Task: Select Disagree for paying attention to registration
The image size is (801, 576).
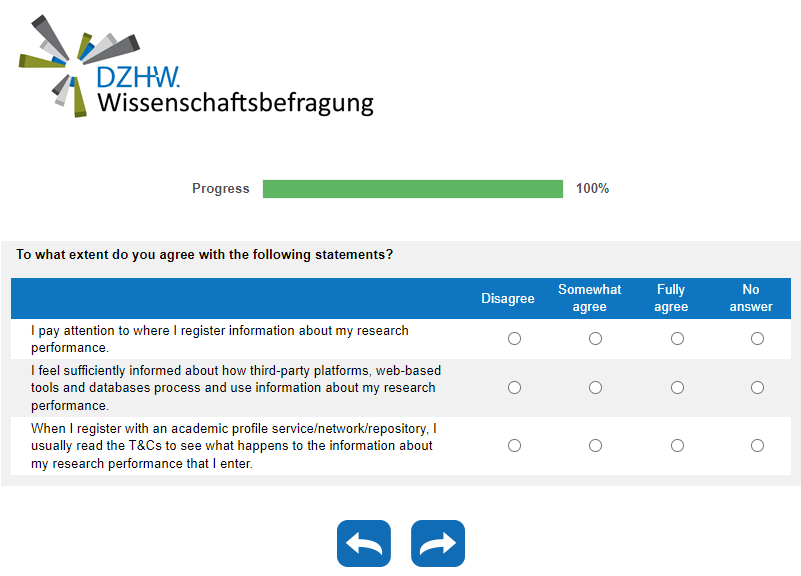Action: click(x=514, y=339)
